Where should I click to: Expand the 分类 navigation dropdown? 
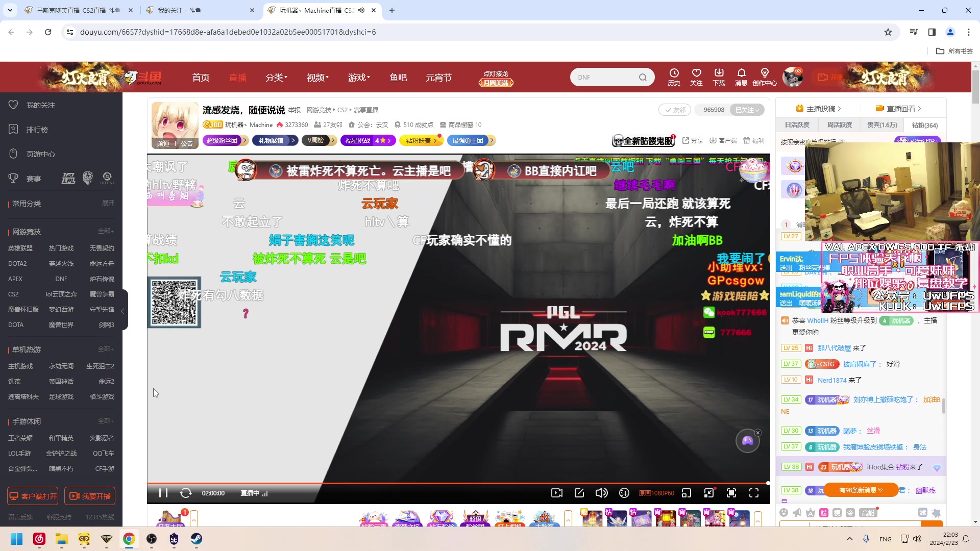coord(276,78)
